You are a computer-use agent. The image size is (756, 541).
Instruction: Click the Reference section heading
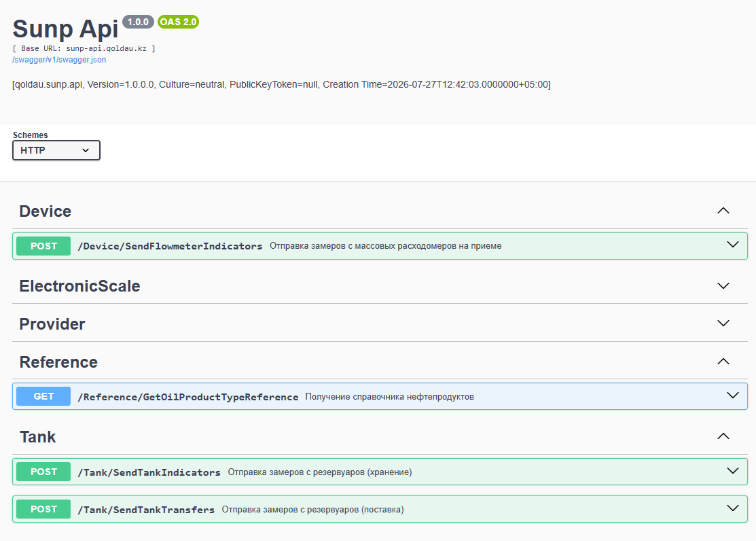click(x=58, y=362)
